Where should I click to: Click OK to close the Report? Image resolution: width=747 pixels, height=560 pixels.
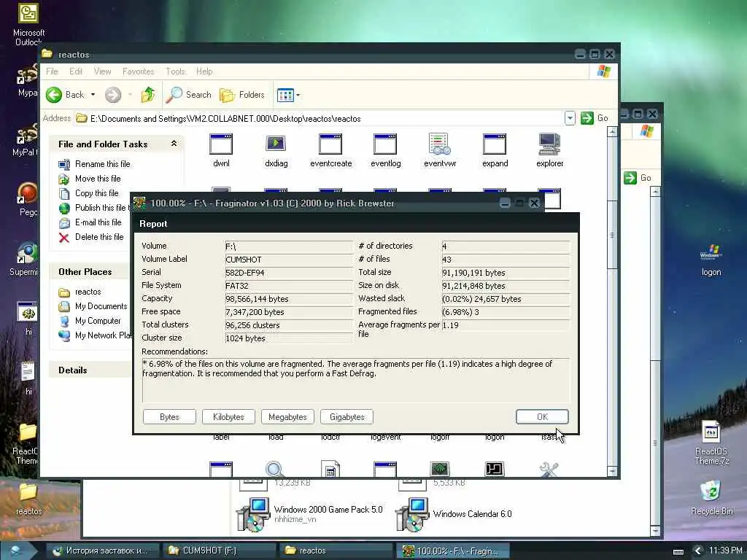[542, 417]
